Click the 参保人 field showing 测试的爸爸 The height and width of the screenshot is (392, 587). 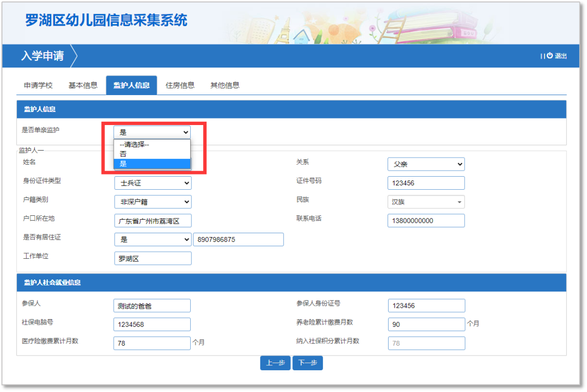point(152,305)
